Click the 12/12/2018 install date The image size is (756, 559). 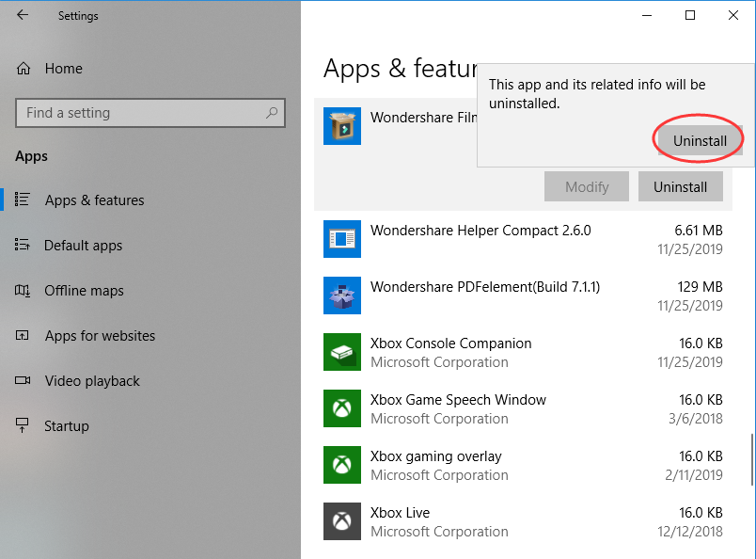(690, 532)
